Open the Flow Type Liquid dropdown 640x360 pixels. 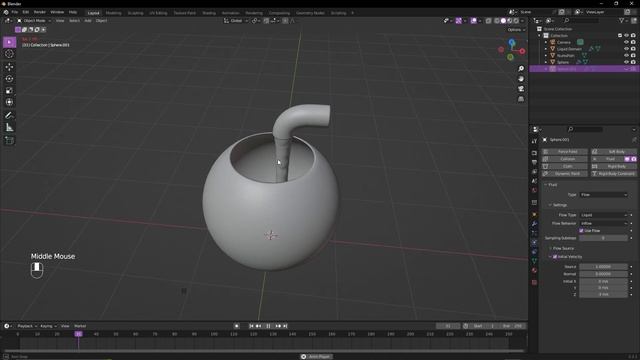coord(603,215)
